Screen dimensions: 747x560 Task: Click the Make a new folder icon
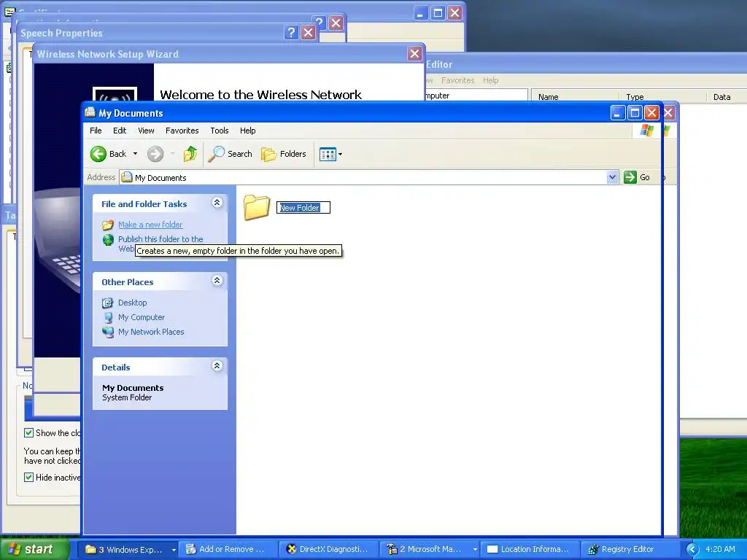click(108, 225)
